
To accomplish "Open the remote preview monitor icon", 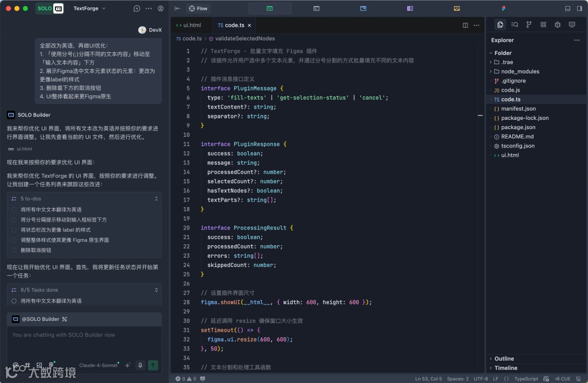I will (572, 25).
